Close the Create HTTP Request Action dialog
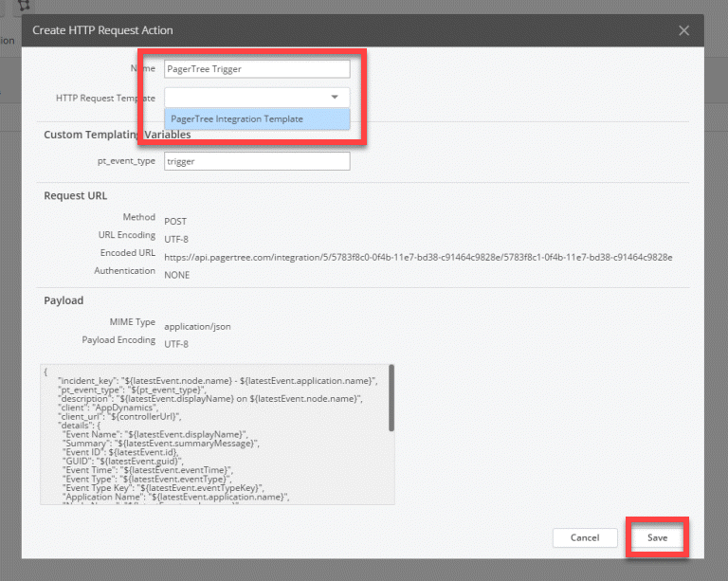 click(x=684, y=30)
